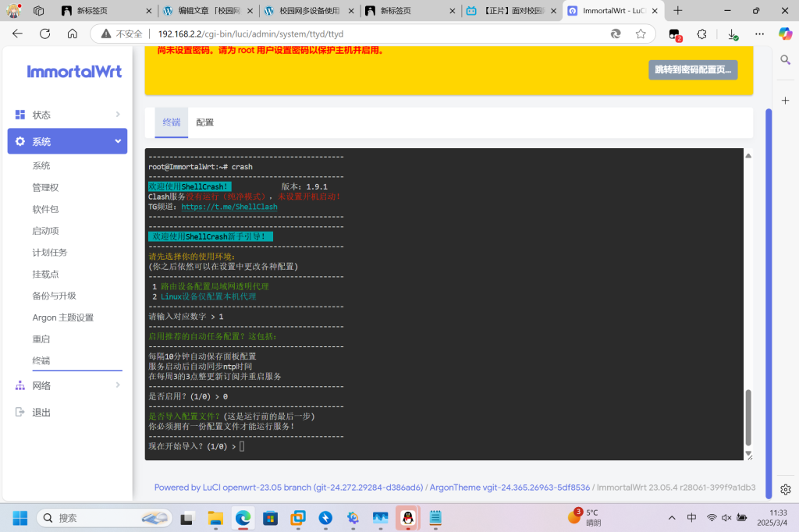Select Argon 主题设置 in sidebar
The height and width of the screenshot is (532, 799).
[x=62, y=317]
